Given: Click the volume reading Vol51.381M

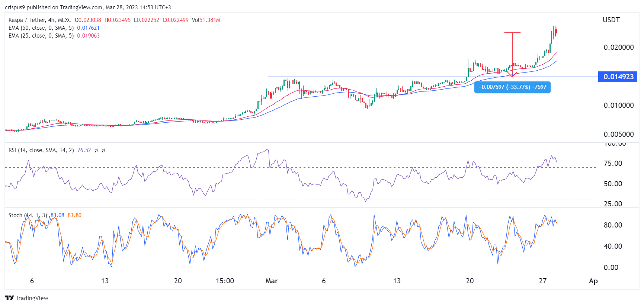Looking at the screenshot, I should click(206, 20).
